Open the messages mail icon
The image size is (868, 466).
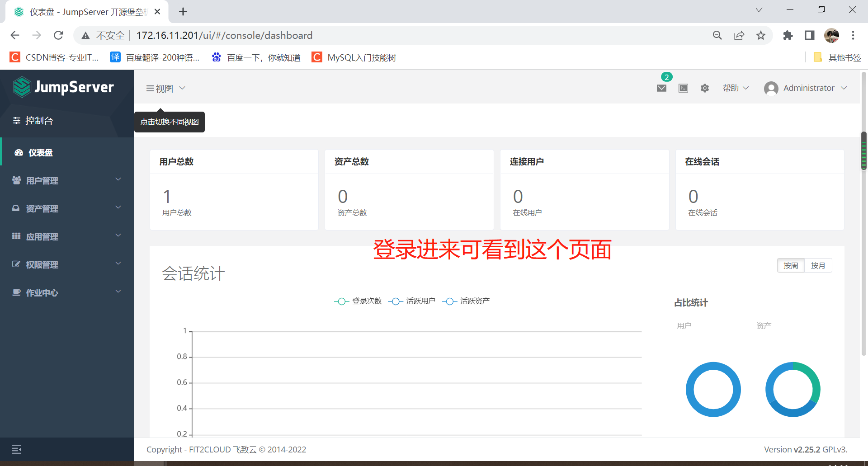click(x=661, y=88)
